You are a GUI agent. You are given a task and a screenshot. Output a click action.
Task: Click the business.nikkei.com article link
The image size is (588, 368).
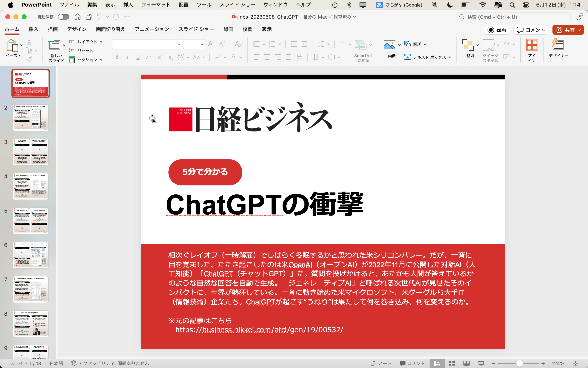[x=259, y=330]
